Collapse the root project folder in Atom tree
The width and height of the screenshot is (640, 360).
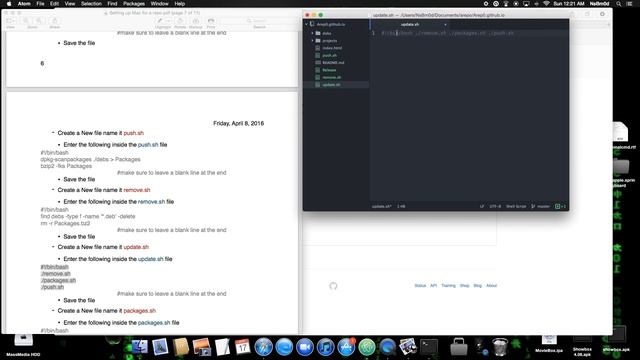pyautogui.click(x=307, y=24)
